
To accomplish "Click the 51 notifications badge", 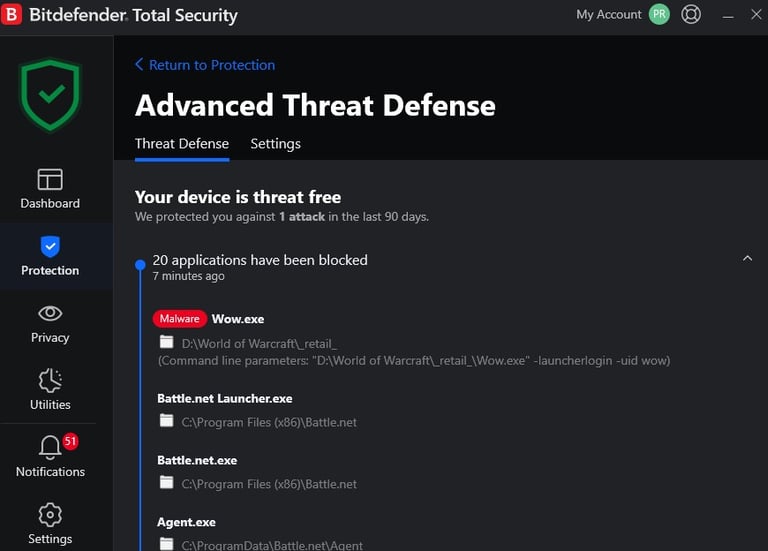I will tap(71, 441).
